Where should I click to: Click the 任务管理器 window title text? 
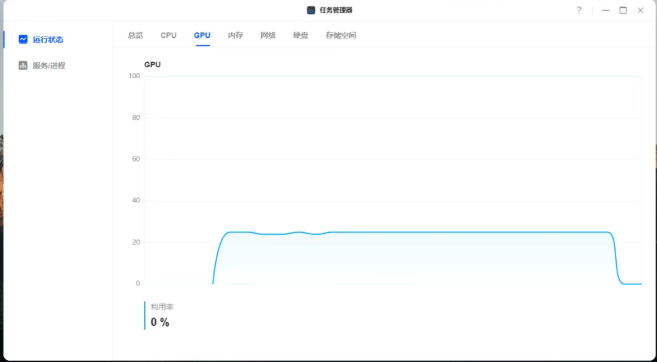(x=336, y=10)
